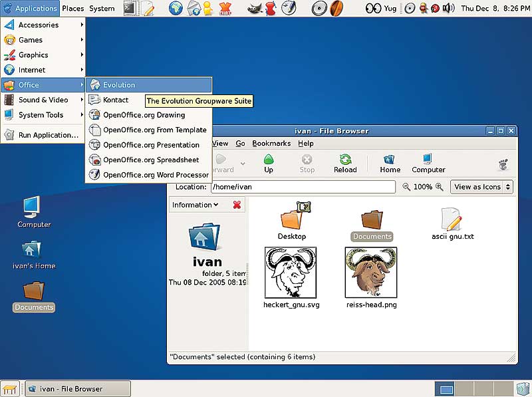Go to Home in the toolbar

[390, 163]
